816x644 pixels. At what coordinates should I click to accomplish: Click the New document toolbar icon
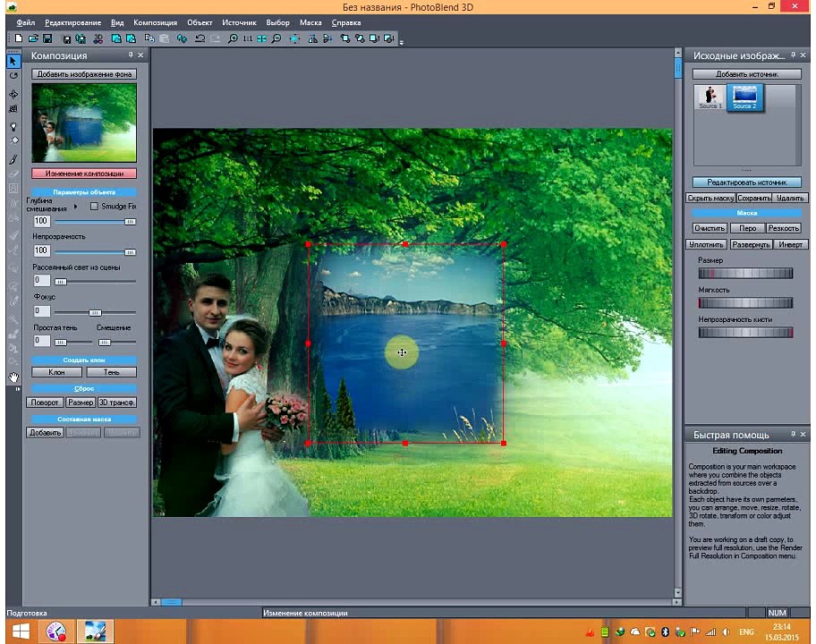(x=20, y=39)
